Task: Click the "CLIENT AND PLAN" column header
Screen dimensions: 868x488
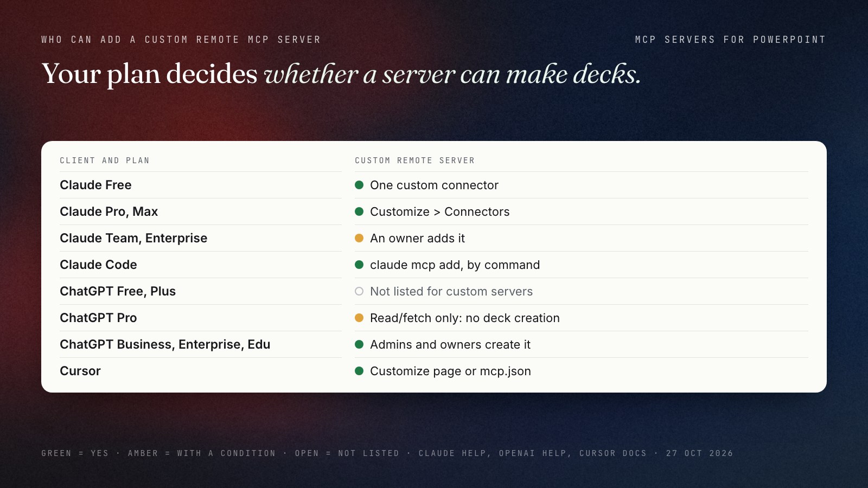Action: pos(105,160)
